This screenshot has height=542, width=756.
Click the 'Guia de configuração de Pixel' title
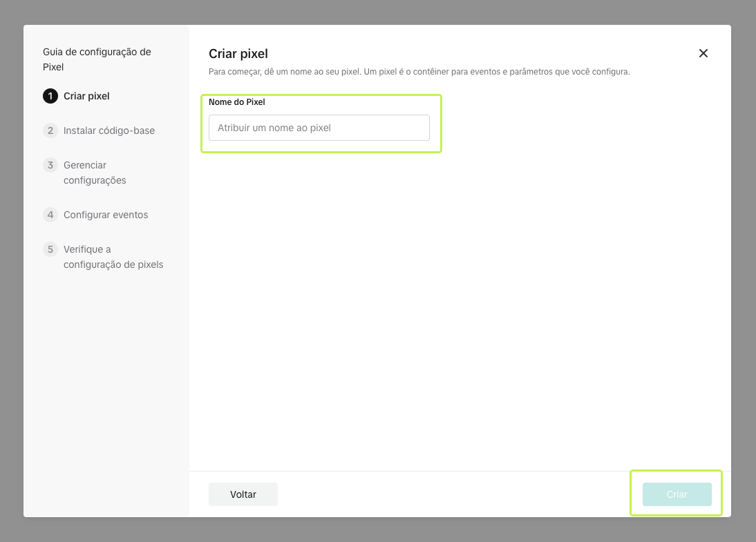97,59
